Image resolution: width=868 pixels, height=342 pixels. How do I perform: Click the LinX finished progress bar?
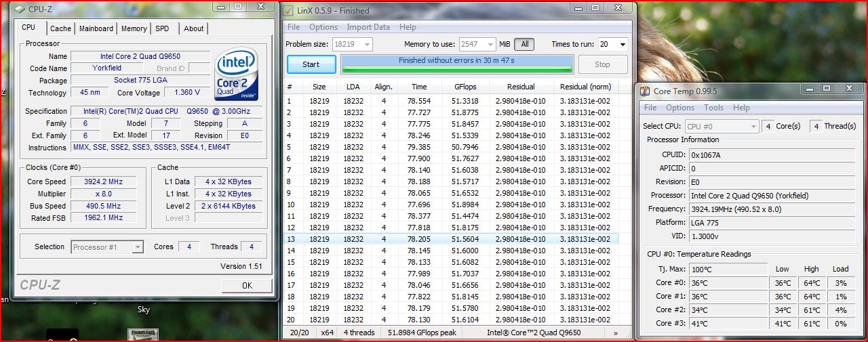tap(456, 64)
